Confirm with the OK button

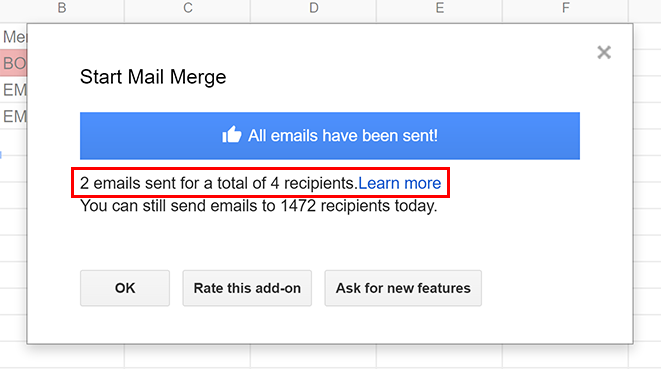[125, 288]
